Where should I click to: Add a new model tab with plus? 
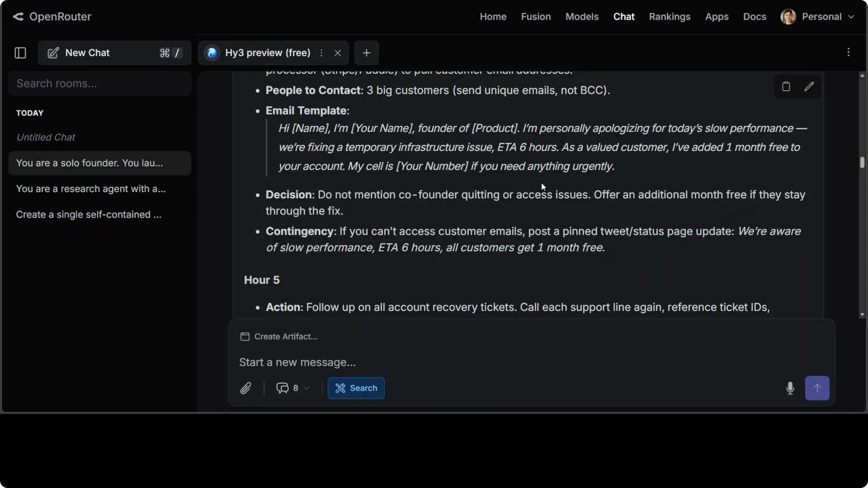pyautogui.click(x=367, y=53)
